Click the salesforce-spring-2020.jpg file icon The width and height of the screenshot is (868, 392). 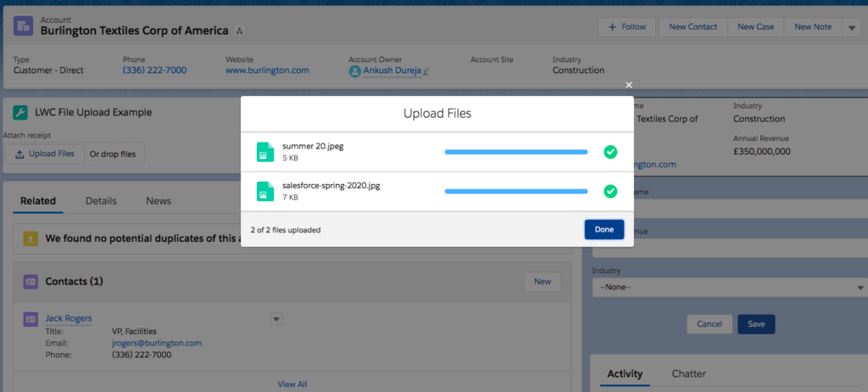[265, 191]
